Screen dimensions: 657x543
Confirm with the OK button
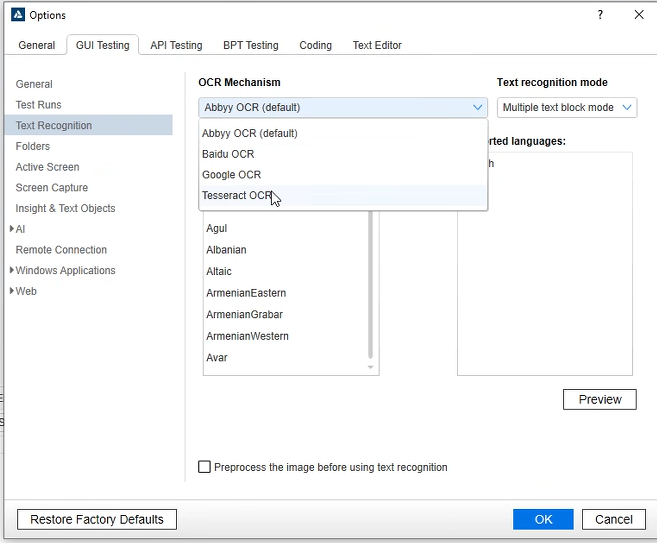click(x=543, y=519)
